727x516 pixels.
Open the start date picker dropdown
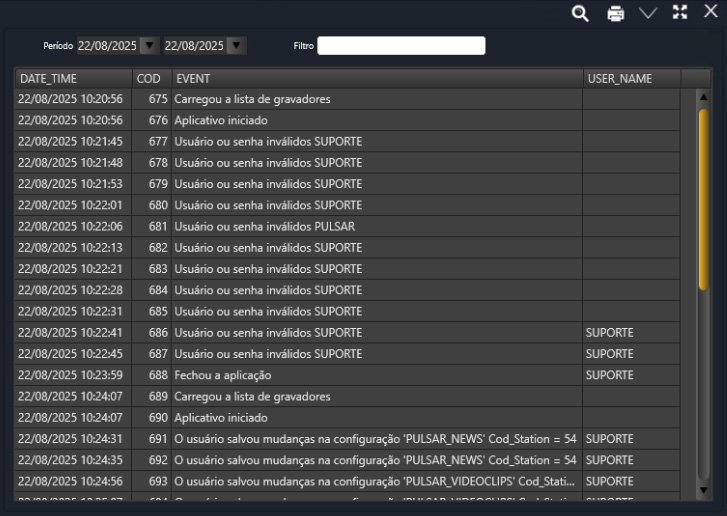[149, 45]
